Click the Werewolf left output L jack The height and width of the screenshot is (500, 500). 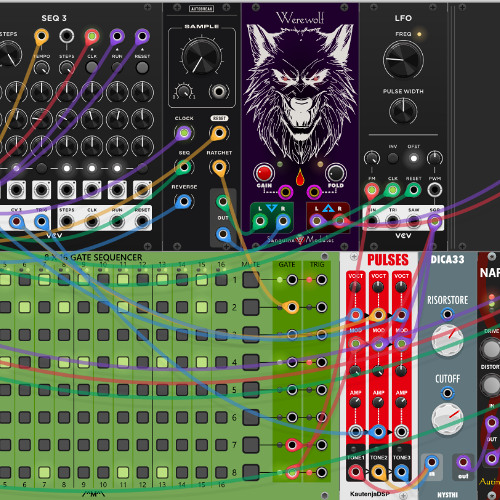coord(317,221)
